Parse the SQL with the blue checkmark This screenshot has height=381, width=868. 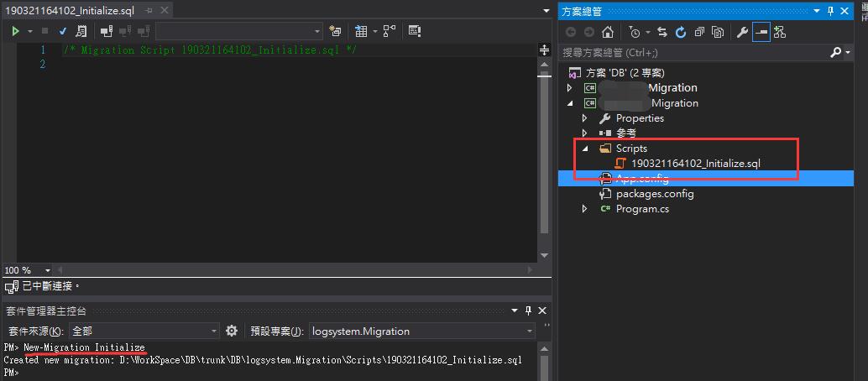click(x=63, y=32)
